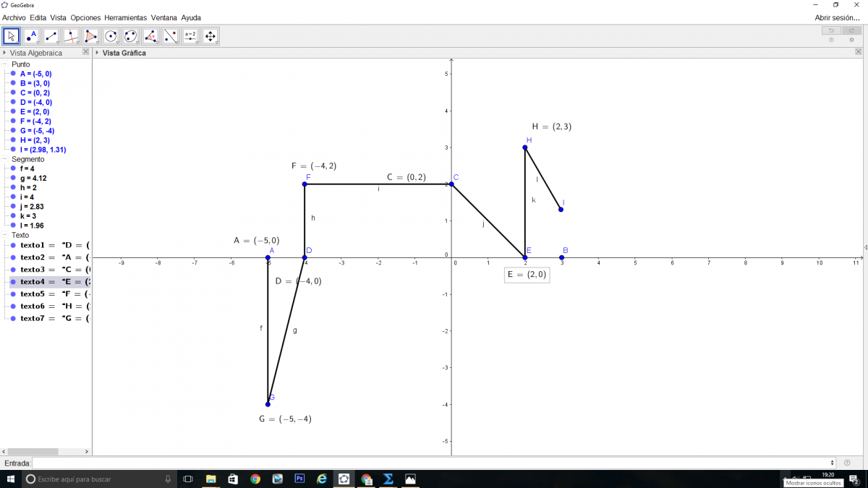
Task: Select the Angle measurement tool
Action: point(150,35)
